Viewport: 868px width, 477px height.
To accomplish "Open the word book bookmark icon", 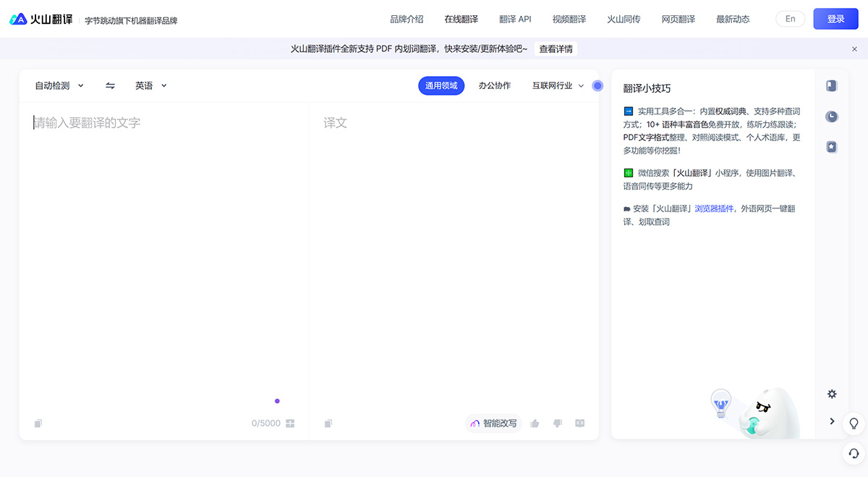I will pos(831,85).
